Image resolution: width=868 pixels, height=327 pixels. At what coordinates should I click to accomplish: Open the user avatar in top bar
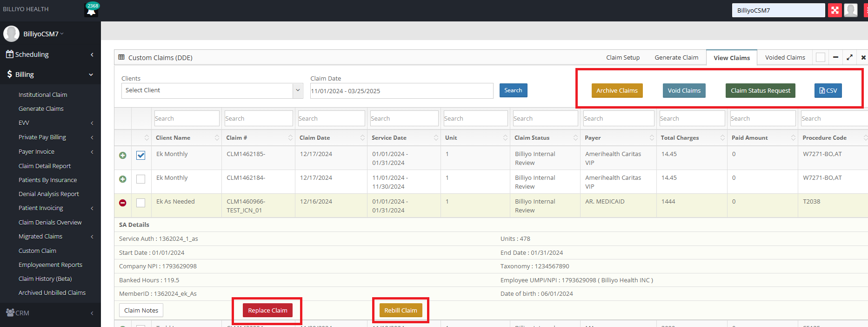pyautogui.click(x=851, y=10)
